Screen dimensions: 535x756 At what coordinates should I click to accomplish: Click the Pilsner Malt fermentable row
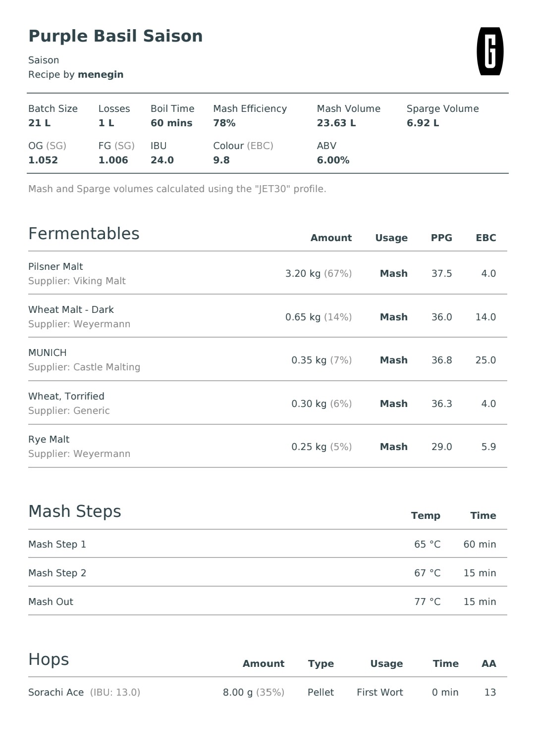click(x=267, y=273)
